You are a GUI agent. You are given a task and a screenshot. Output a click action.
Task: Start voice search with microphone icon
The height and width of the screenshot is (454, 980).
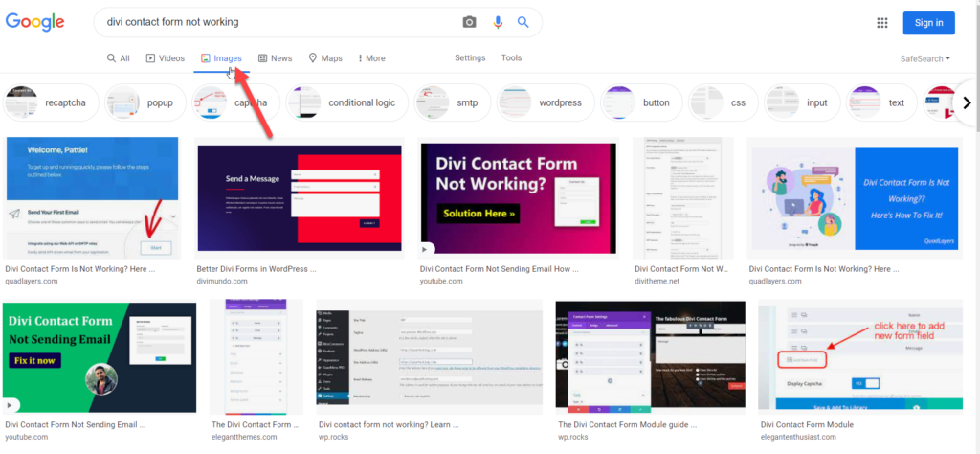[498, 23]
